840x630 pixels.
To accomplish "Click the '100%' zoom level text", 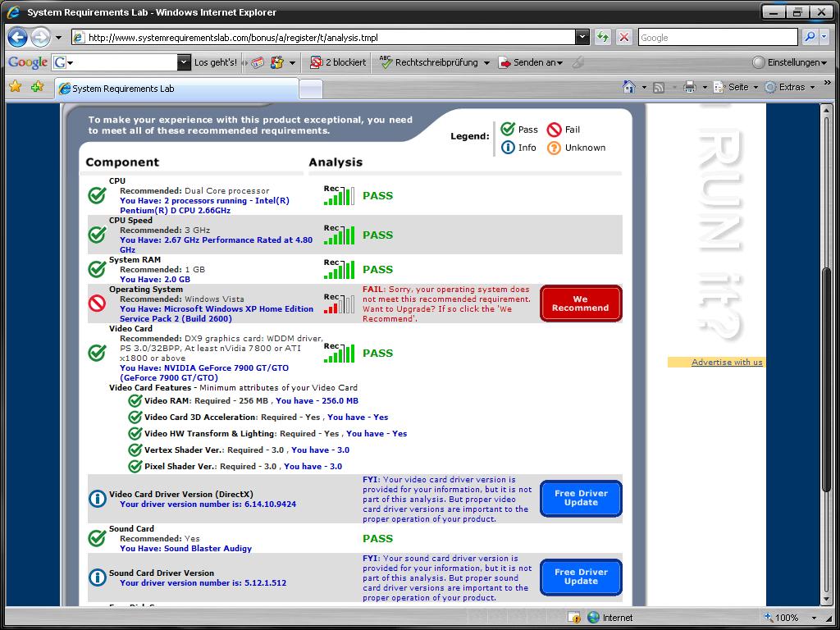I will tap(787, 618).
